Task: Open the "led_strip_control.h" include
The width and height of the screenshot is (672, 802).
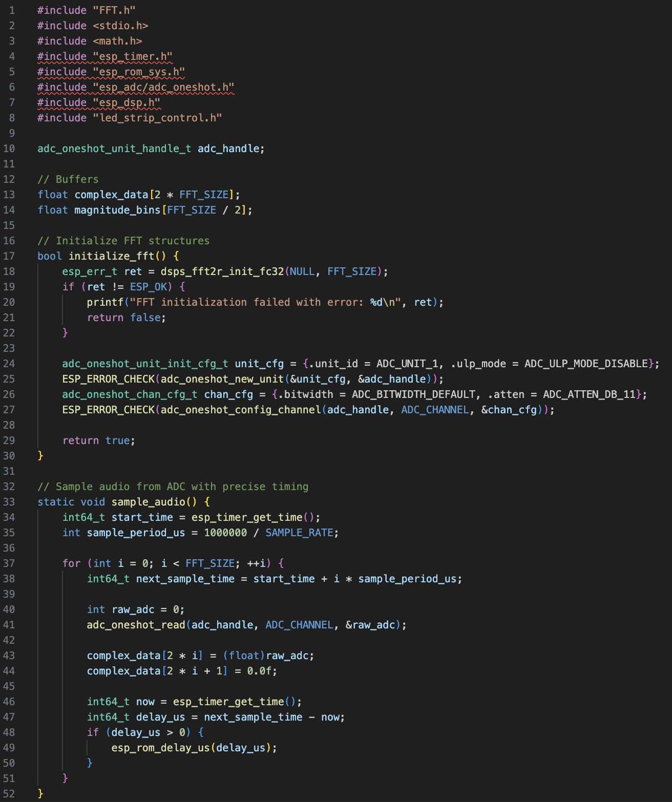Action: coord(157,118)
